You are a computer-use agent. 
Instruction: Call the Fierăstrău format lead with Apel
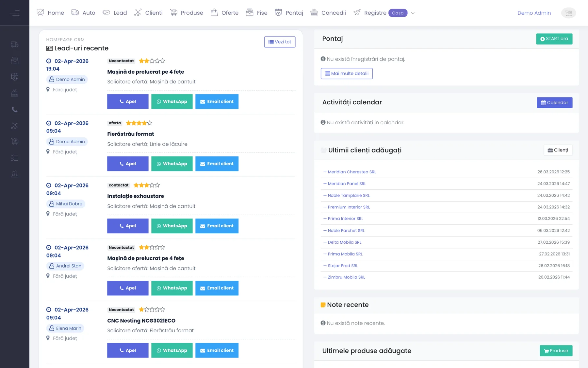click(x=128, y=164)
